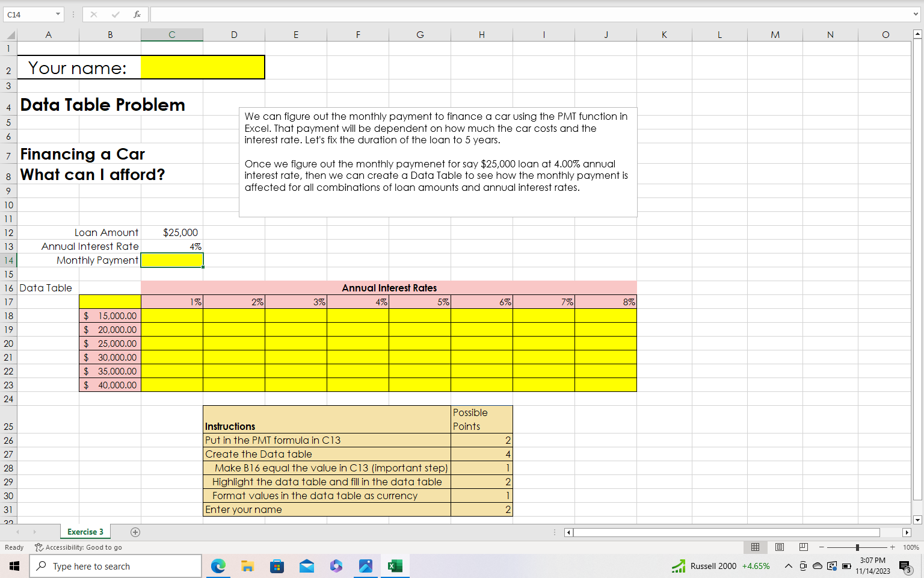
Task: Select Page Layout view icon
Action: point(779,547)
